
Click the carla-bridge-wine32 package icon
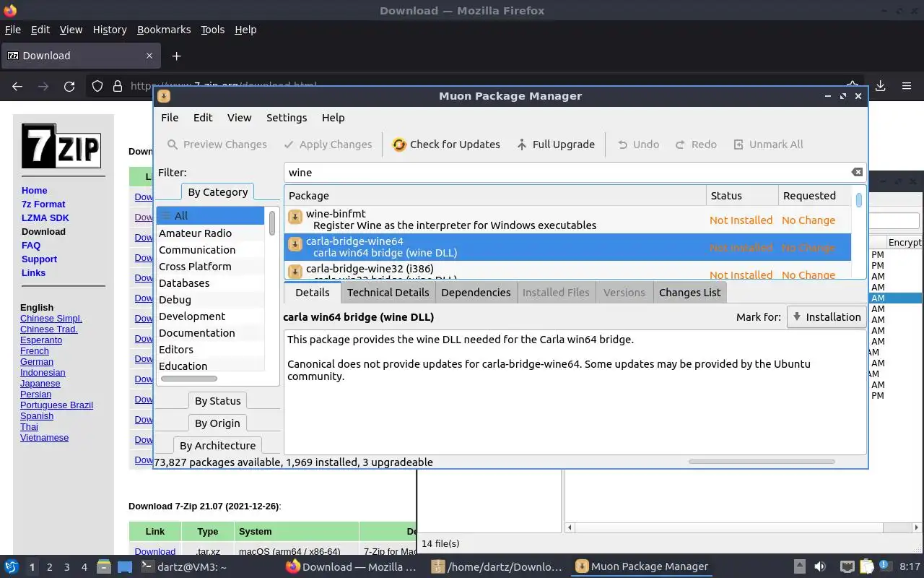pyautogui.click(x=295, y=272)
